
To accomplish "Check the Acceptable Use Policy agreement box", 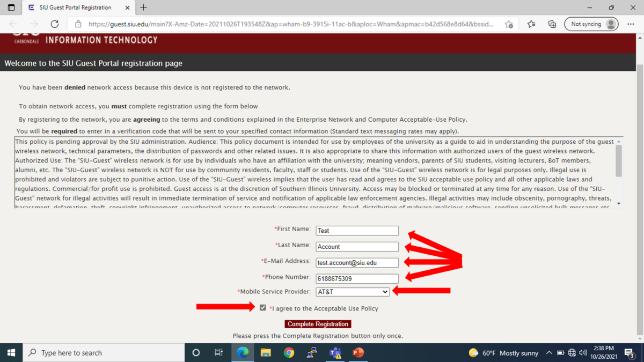I will 262,308.
